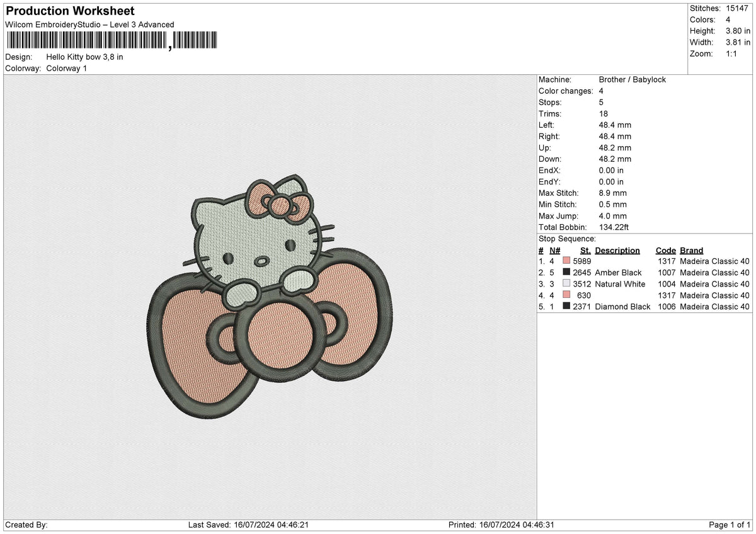The height and width of the screenshot is (534, 756).
Task: Click the 'Description' column header
Action: (x=617, y=251)
